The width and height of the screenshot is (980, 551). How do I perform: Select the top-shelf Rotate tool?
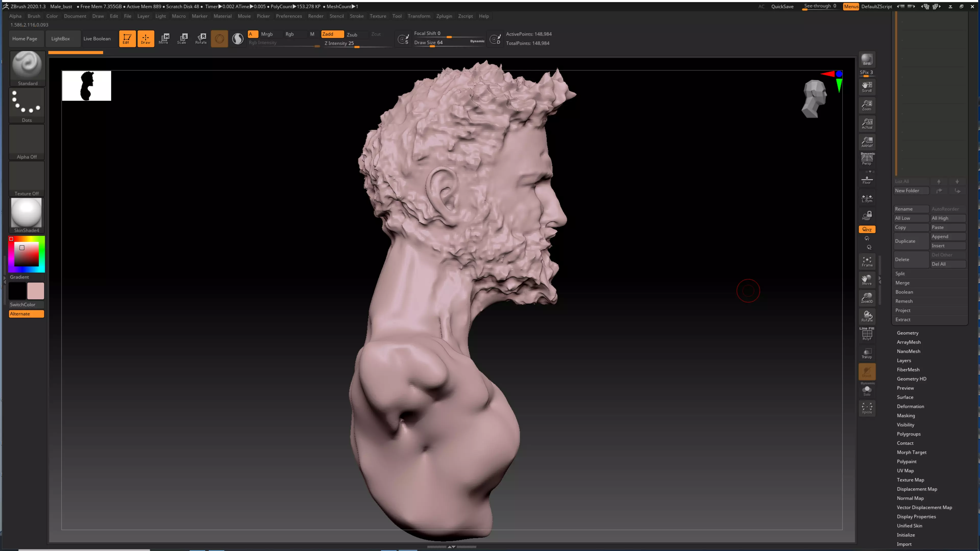tap(201, 39)
